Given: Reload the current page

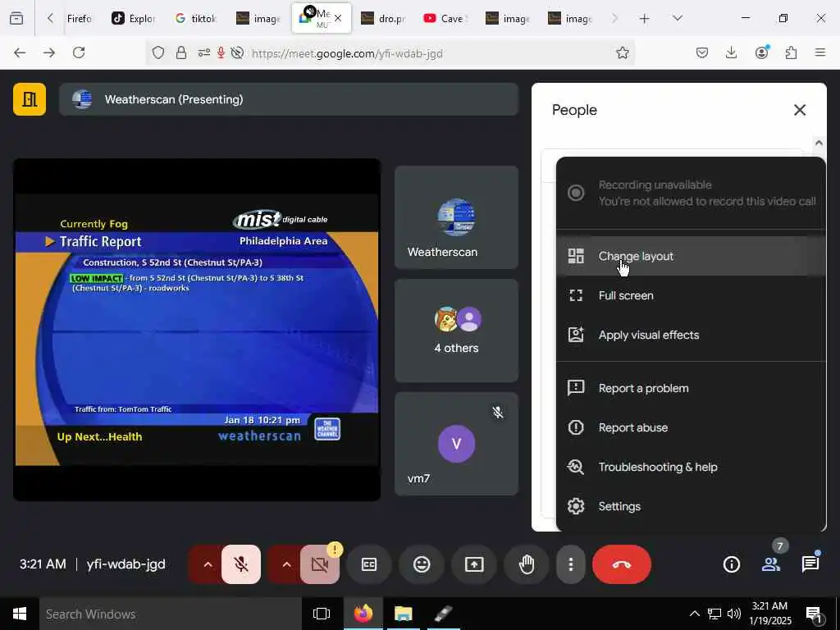Looking at the screenshot, I should tap(79, 52).
